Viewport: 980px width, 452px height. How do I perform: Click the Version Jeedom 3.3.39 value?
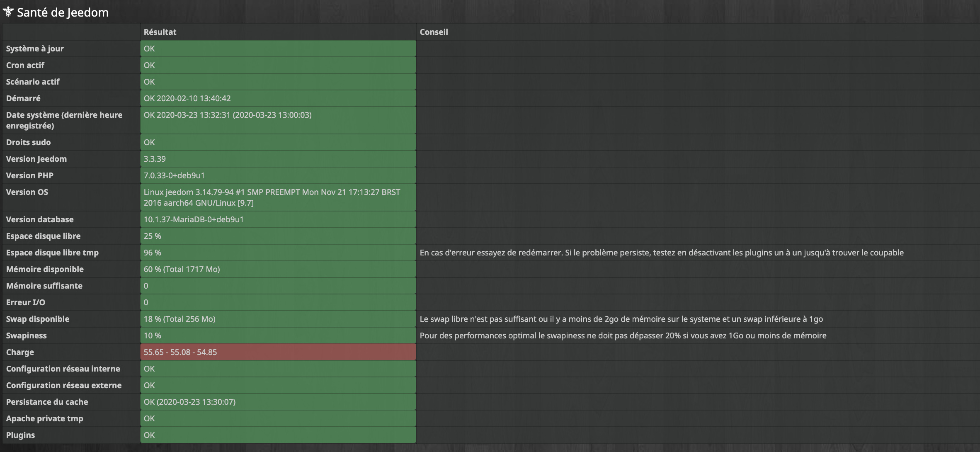click(x=155, y=159)
